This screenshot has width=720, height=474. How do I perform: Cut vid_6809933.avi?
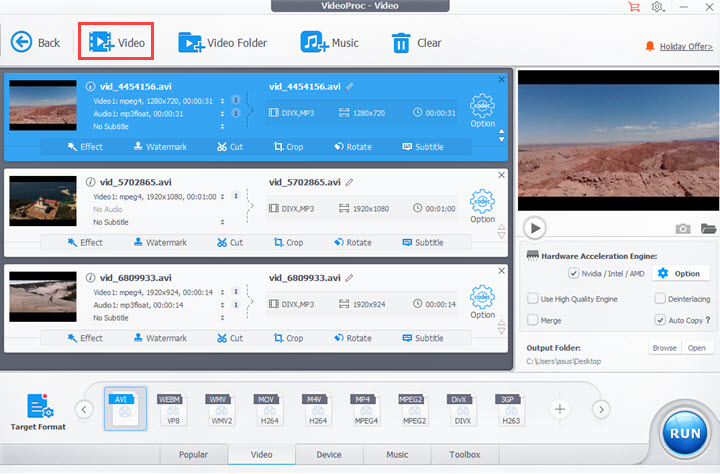(x=230, y=338)
